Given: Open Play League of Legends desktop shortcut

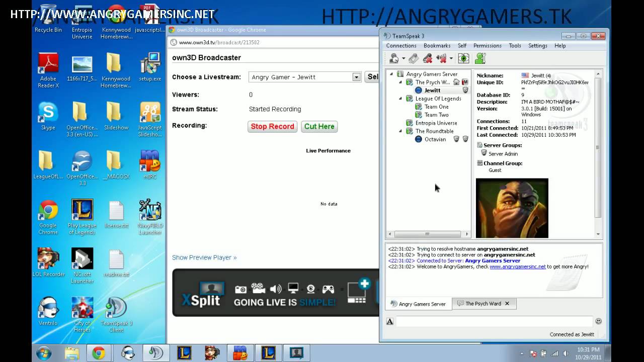Looking at the screenshot, I should [82, 218].
